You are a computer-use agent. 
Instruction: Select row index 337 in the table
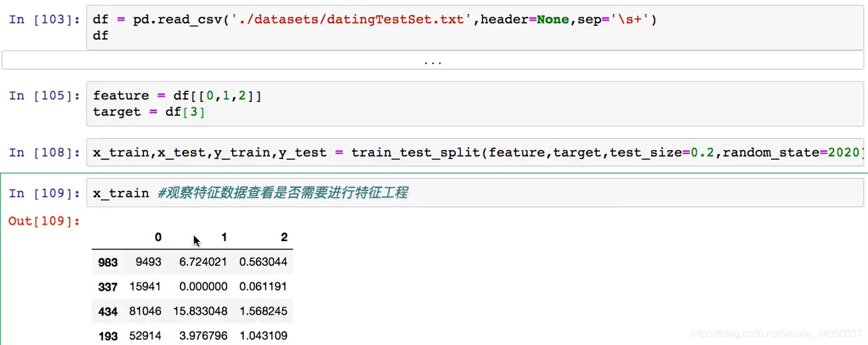coord(108,286)
